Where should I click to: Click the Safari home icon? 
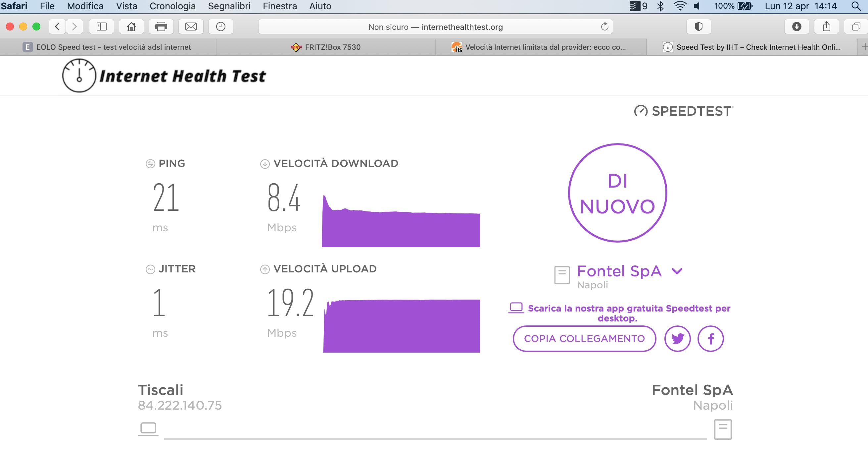pos(131,27)
